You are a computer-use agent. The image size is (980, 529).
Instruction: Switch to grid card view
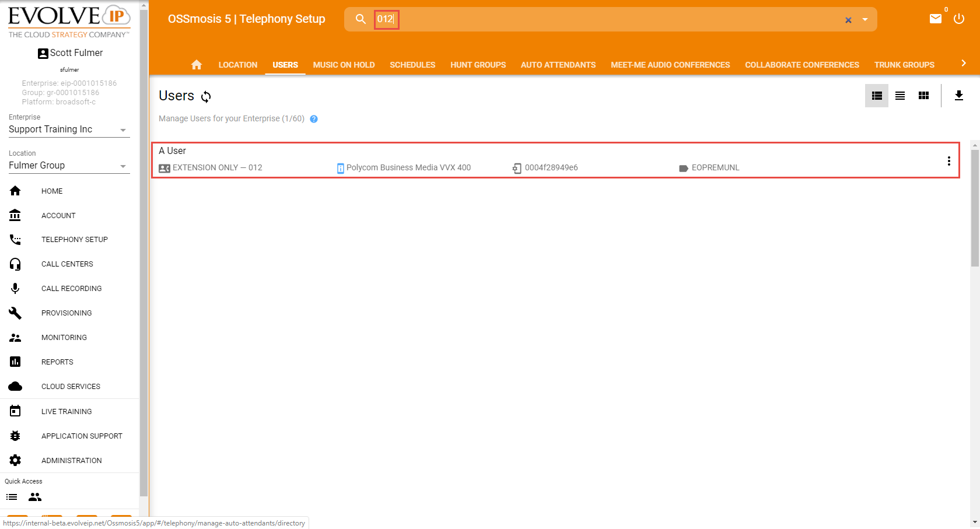923,96
